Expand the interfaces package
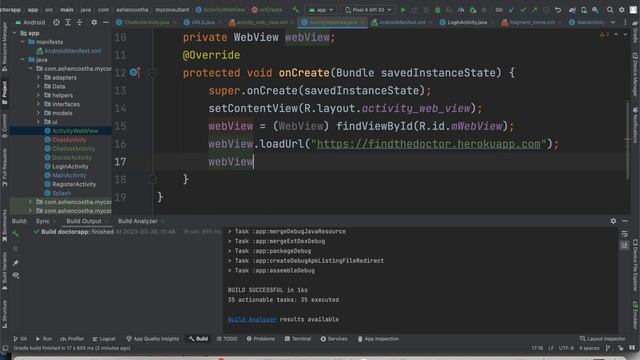 (x=38, y=104)
